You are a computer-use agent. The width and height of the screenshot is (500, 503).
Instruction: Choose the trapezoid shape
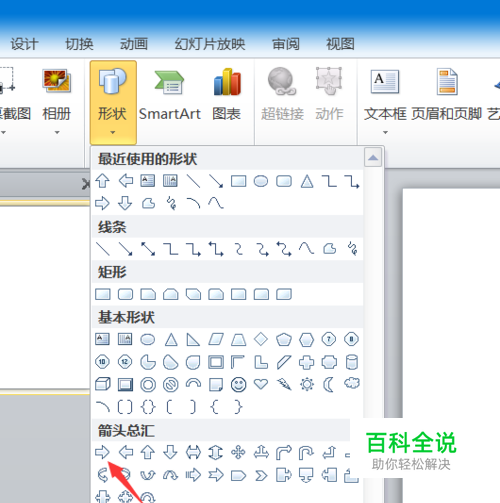[x=238, y=339]
